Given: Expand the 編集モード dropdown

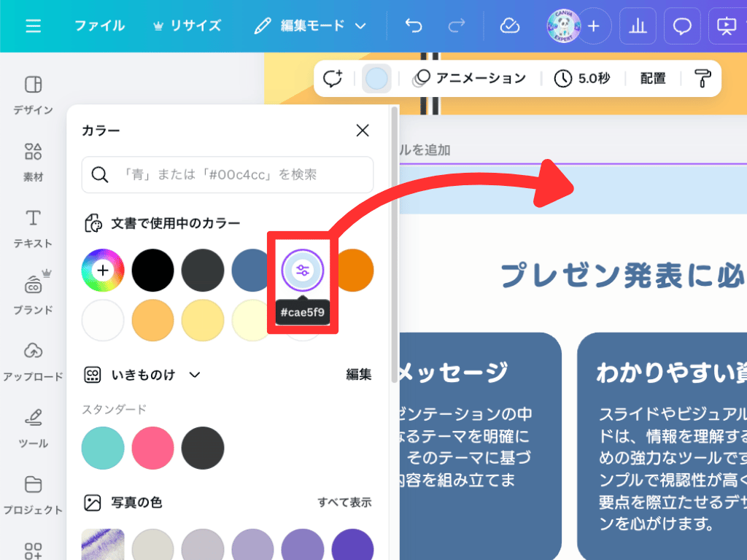Looking at the screenshot, I should click(x=310, y=26).
